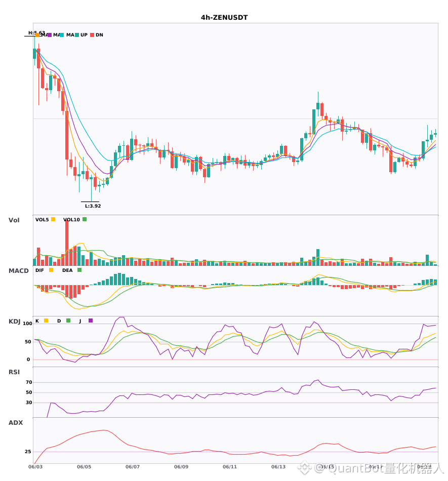Click the KDJ panel label
Viewport: 448px width, 481px height.
(x=14, y=322)
